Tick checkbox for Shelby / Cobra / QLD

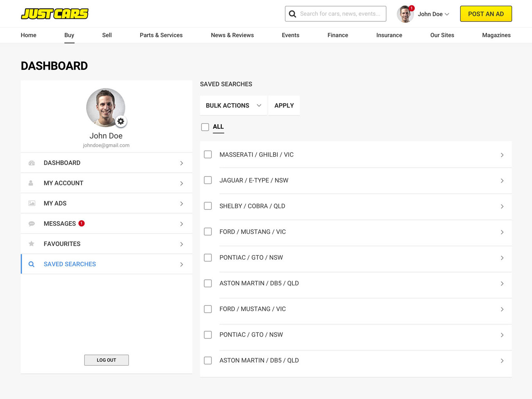tap(208, 206)
